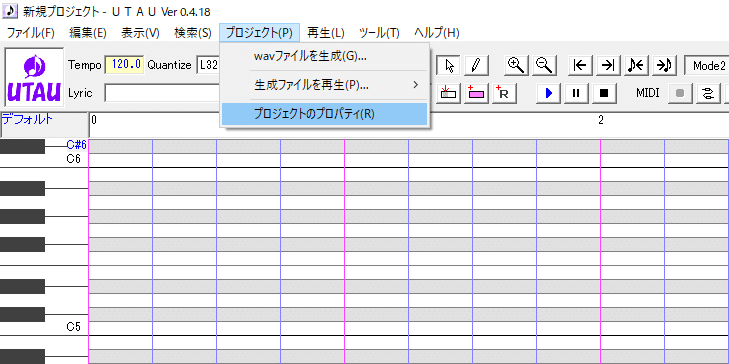Click the right arrow to note icon
This screenshot has height=364, width=729.
[x=664, y=66]
